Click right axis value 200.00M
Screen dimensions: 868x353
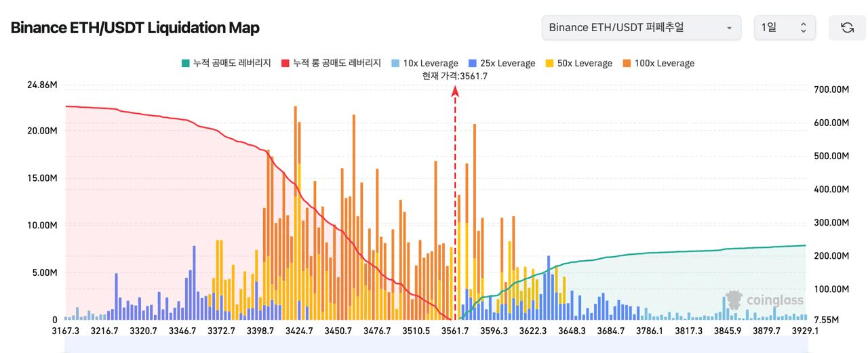[831, 255]
